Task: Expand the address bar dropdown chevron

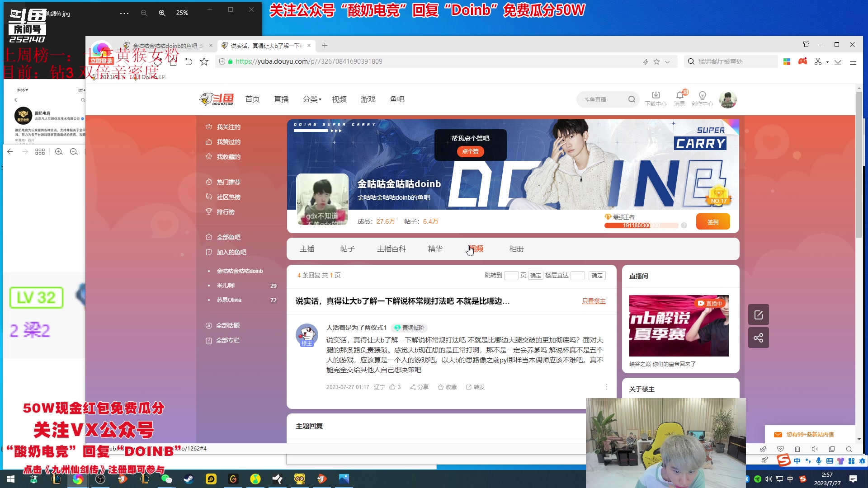Action: (667, 61)
